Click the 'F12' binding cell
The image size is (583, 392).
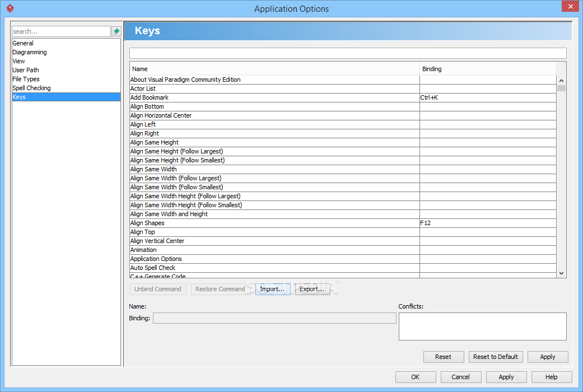click(488, 223)
